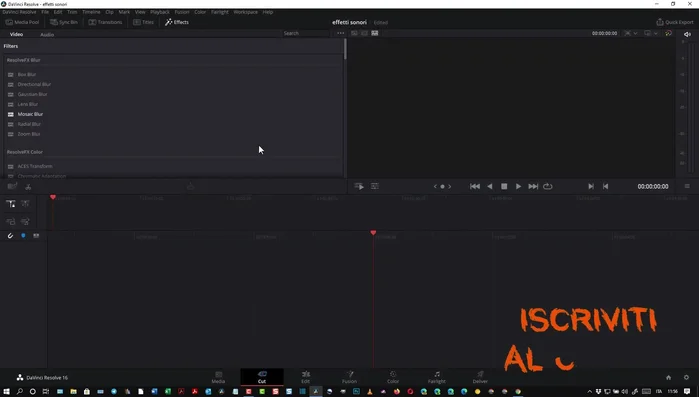Click the Mosaic Blur effect icon
This screenshot has height=397, width=699.
[x=11, y=114]
